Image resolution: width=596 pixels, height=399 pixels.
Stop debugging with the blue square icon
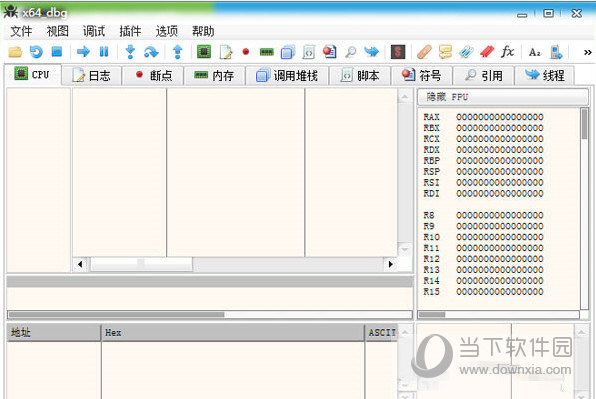pos(57,51)
